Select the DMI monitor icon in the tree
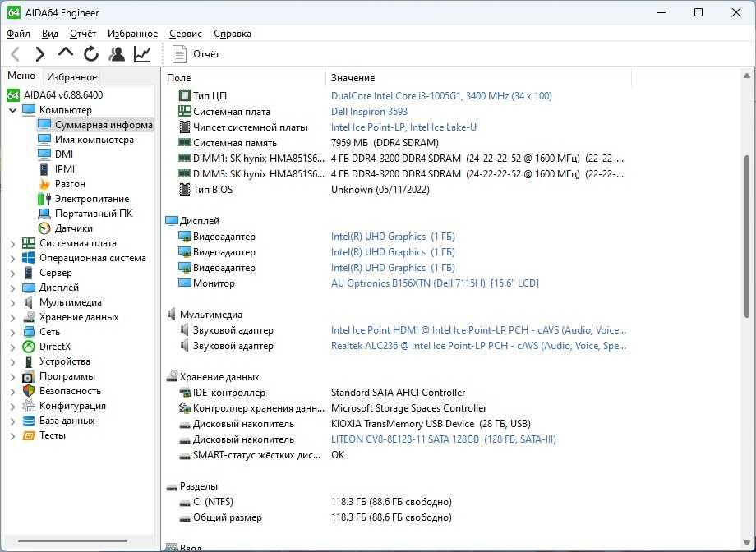 coord(44,154)
